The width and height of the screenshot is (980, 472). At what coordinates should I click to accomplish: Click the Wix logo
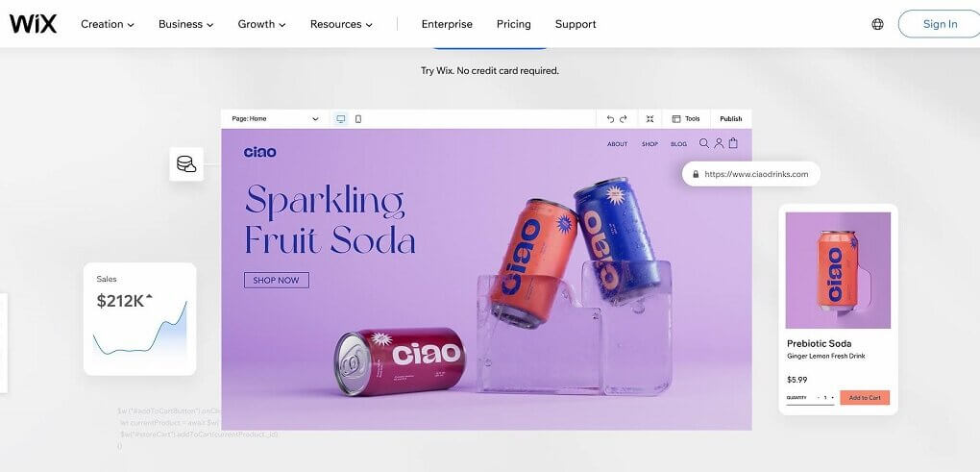coord(33,24)
